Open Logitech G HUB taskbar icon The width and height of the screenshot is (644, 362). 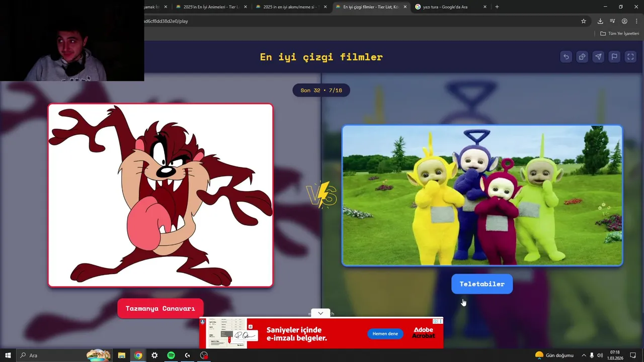(x=187, y=355)
